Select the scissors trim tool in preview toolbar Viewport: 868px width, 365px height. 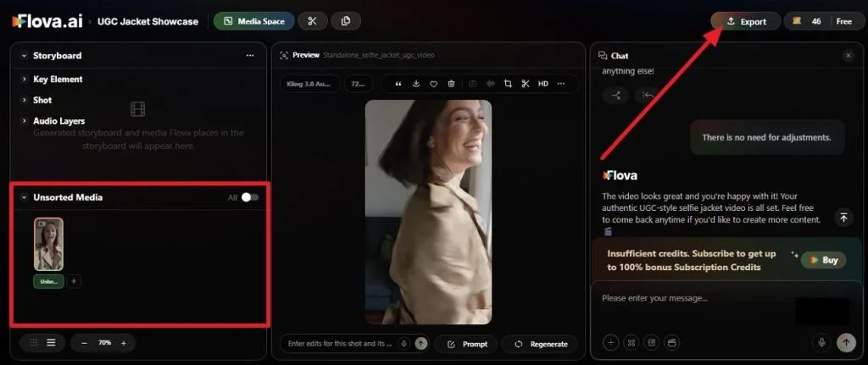pyautogui.click(x=526, y=84)
